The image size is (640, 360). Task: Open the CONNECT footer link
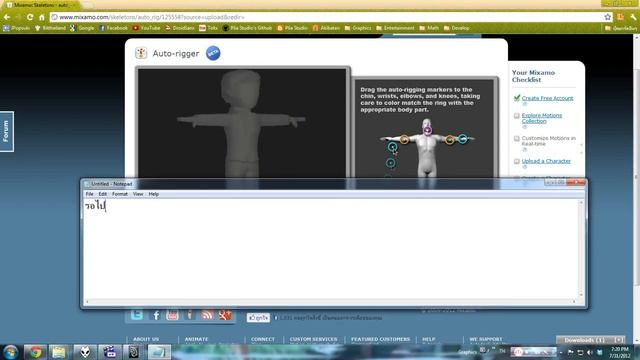263,339
